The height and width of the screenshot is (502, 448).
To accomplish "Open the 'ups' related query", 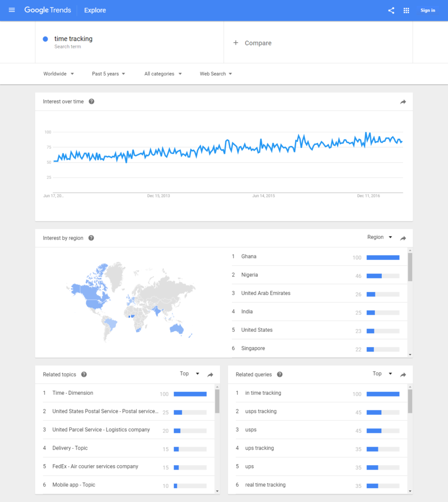I will pyautogui.click(x=321, y=467).
